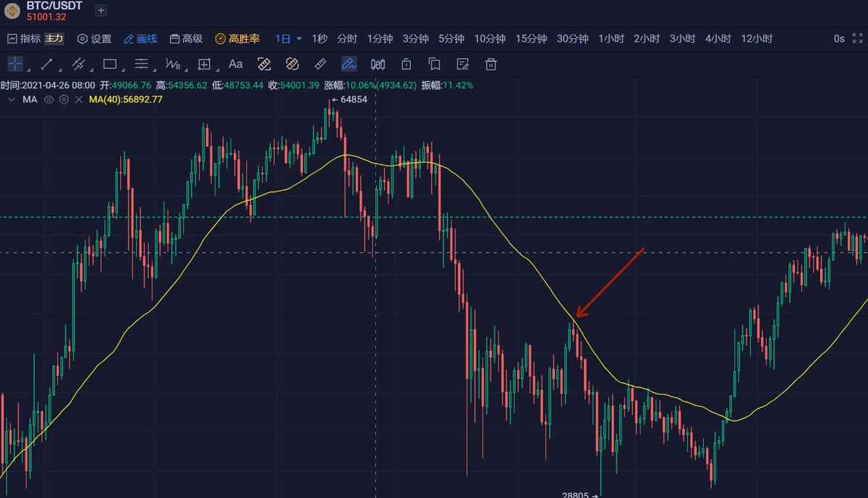Screen dimensions: 868x498
Task: Click the BTC/USDT pair title
Action: tap(54, 6)
